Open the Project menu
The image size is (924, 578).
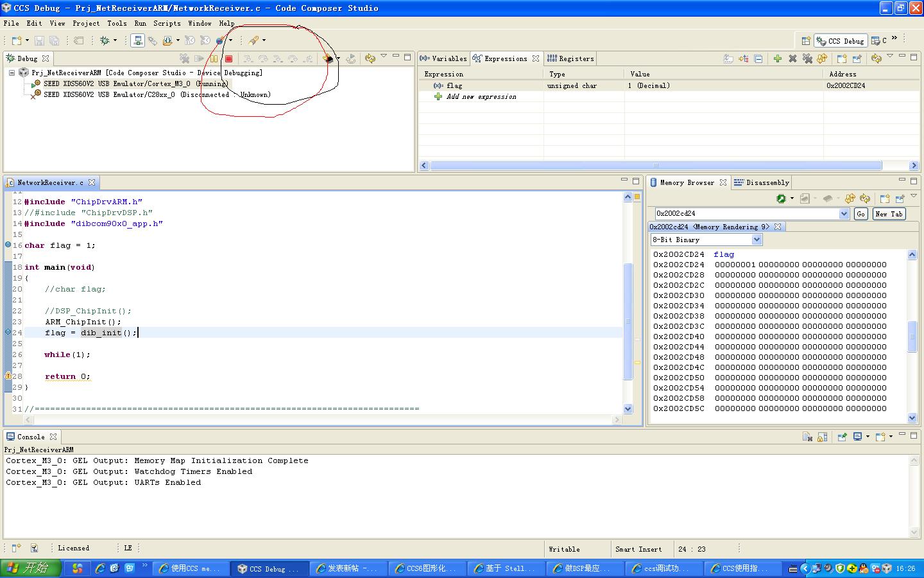[x=86, y=23]
